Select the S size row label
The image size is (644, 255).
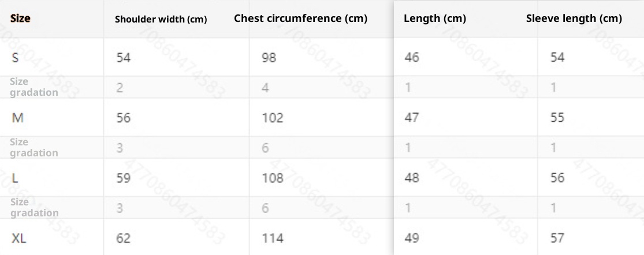tap(16, 57)
